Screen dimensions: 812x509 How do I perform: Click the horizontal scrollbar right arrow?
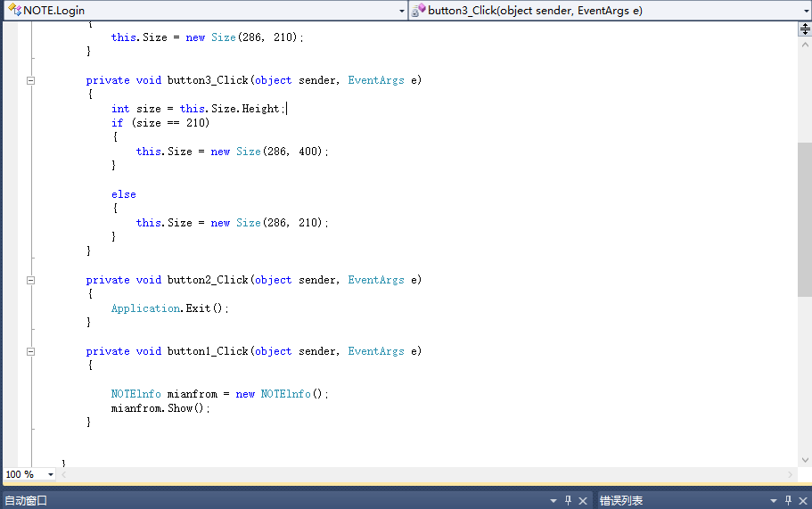790,474
